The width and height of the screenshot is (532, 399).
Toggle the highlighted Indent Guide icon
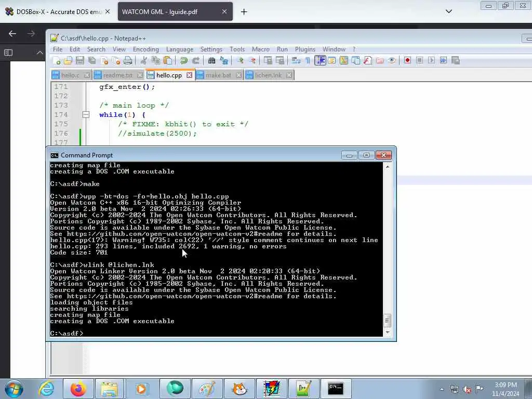coord(320,61)
